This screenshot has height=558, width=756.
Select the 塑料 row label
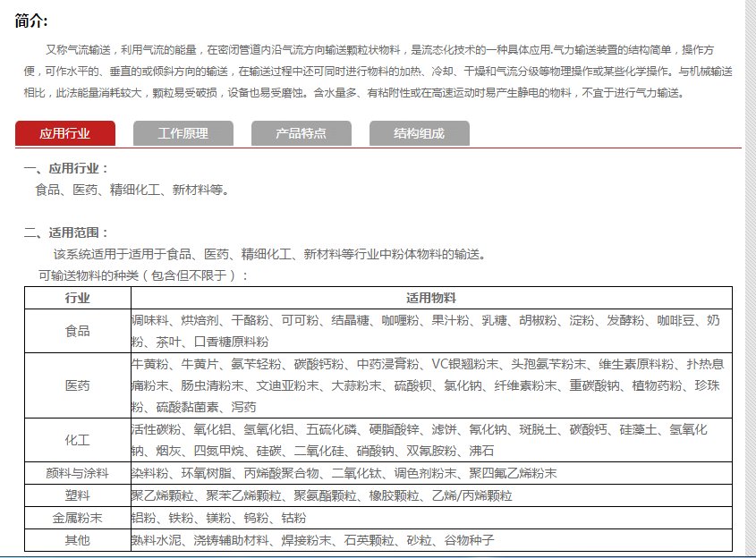[x=78, y=495]
